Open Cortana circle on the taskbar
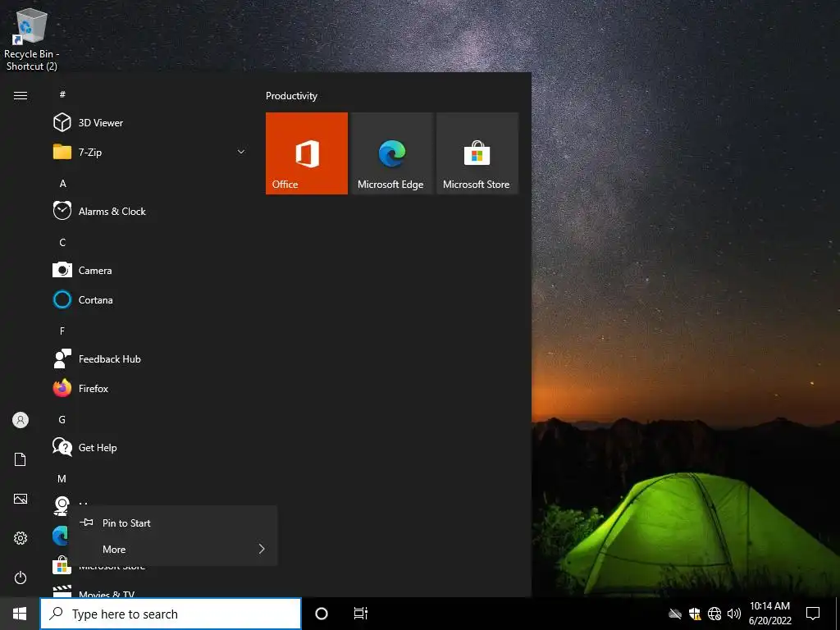The width and height of the screenshot is (840, 630). coord(322,614)
